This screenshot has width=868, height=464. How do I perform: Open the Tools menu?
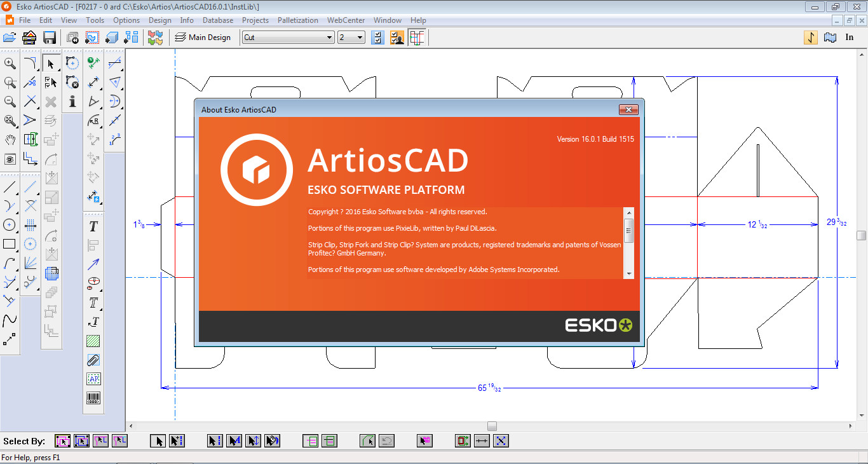tap(95, 20)
